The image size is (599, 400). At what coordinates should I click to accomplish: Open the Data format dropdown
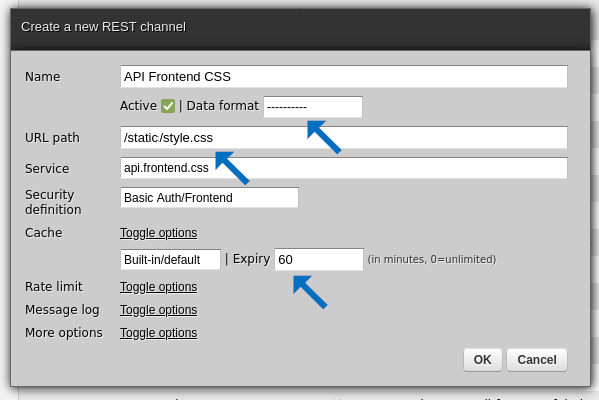coord(313,107)
